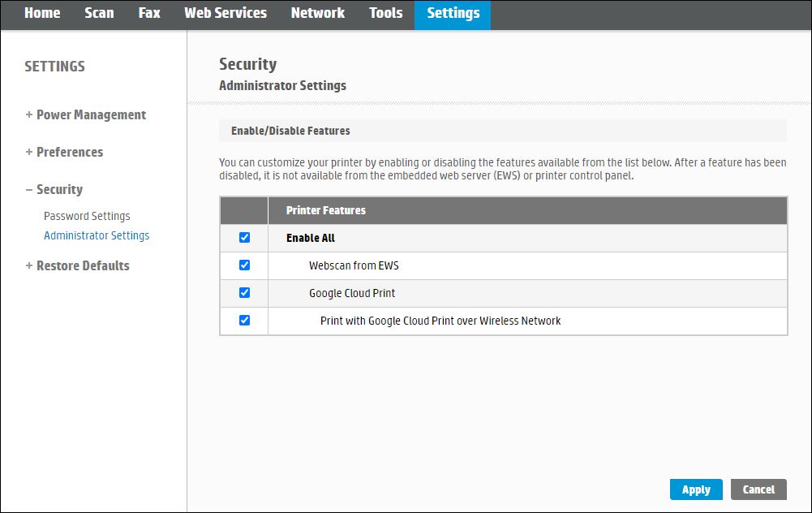This screenshot has width=812, height=513.
Task: Expand the Preferences section
Action: pos(64,153)
